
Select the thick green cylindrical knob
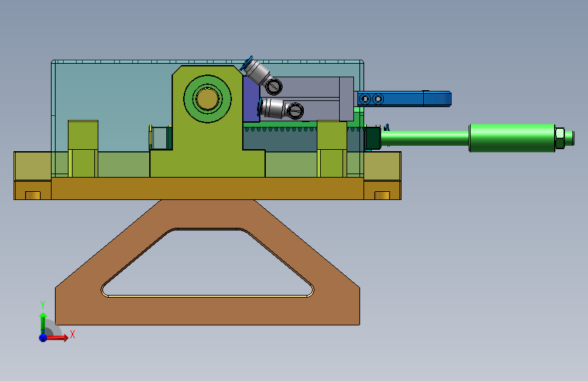click(512, 138)
